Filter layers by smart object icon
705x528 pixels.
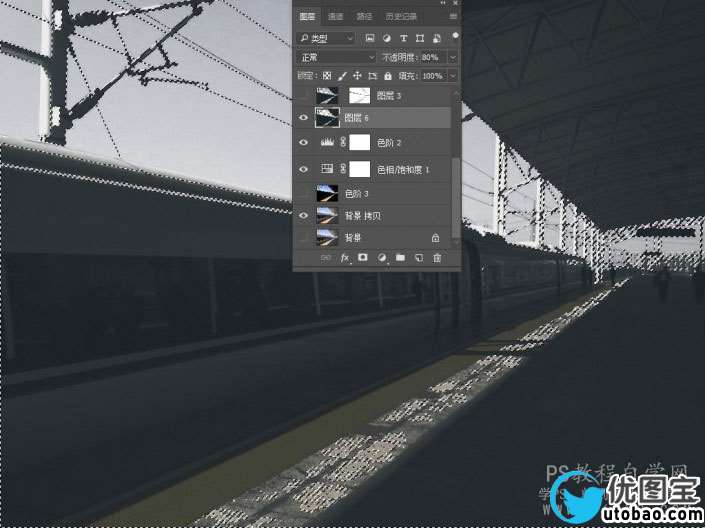coord(436,38)
